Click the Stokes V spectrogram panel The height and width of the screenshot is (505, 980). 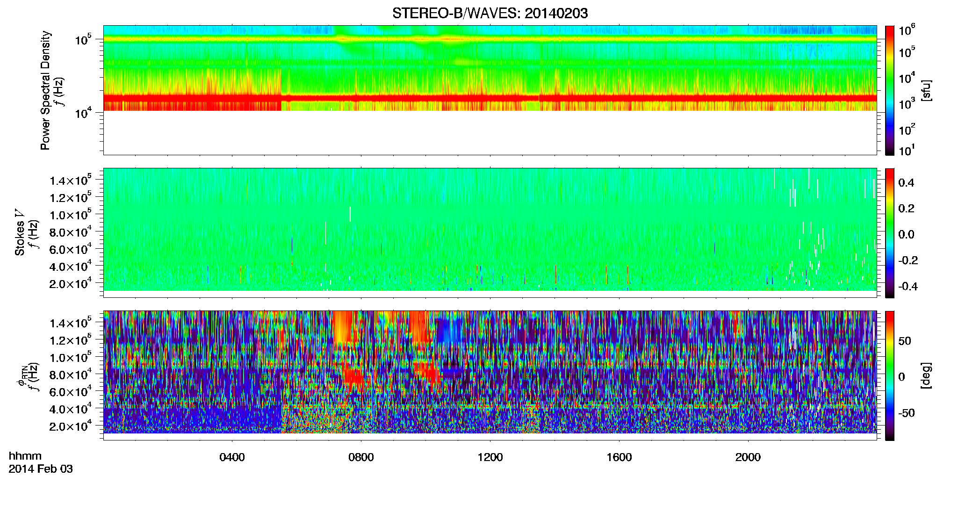coord(490,233)
